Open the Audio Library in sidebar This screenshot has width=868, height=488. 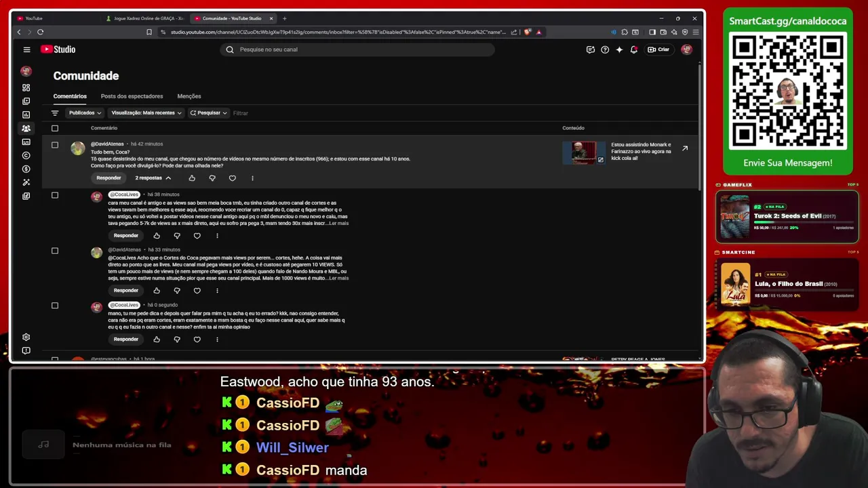[26, 196]
